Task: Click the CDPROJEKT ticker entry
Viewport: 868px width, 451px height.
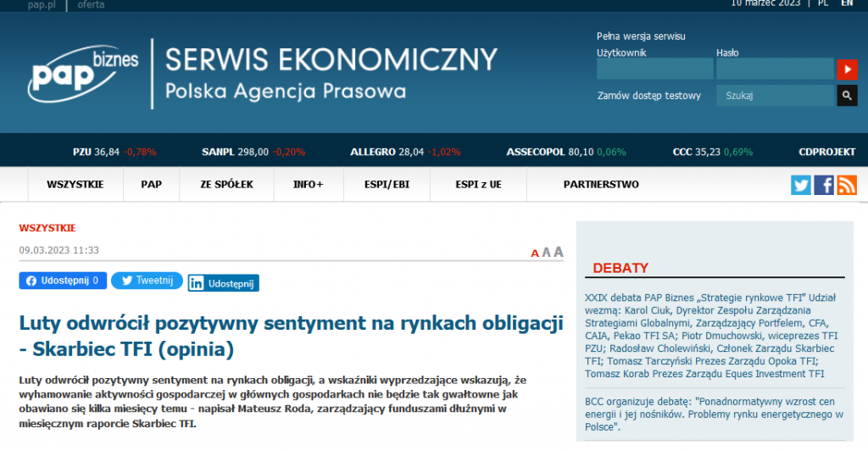Action: [x=827, y=152]
